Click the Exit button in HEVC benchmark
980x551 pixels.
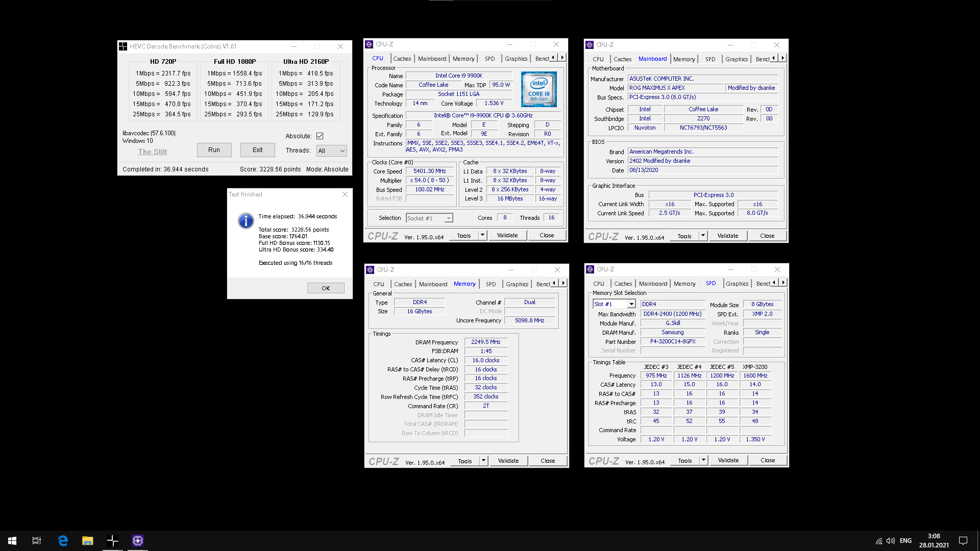point(258,150)
